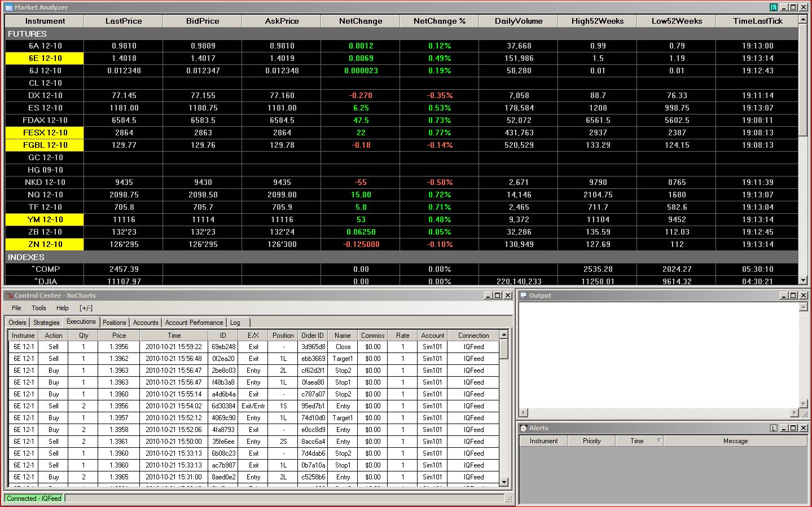Click the Connection column header in Executions
This screenshot has width=812, height=507.
pyautogui.click(x=473, y=335)
